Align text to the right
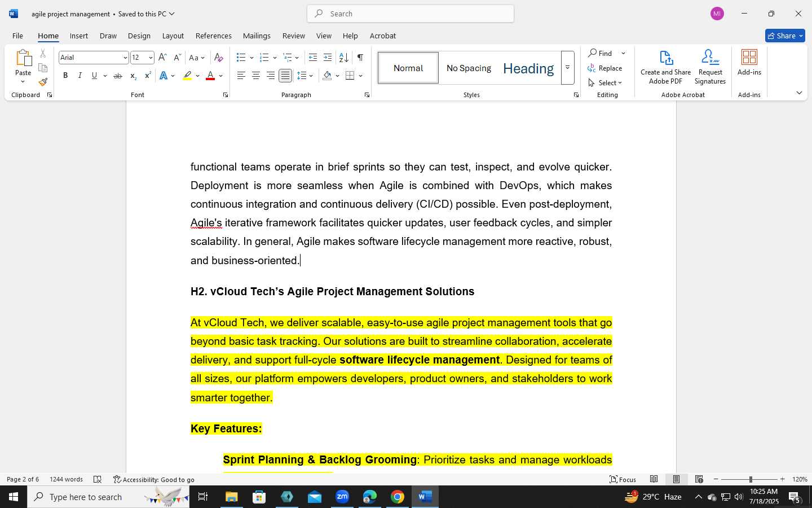This screenshot has width=812, height=508. (x=271, y=76)
